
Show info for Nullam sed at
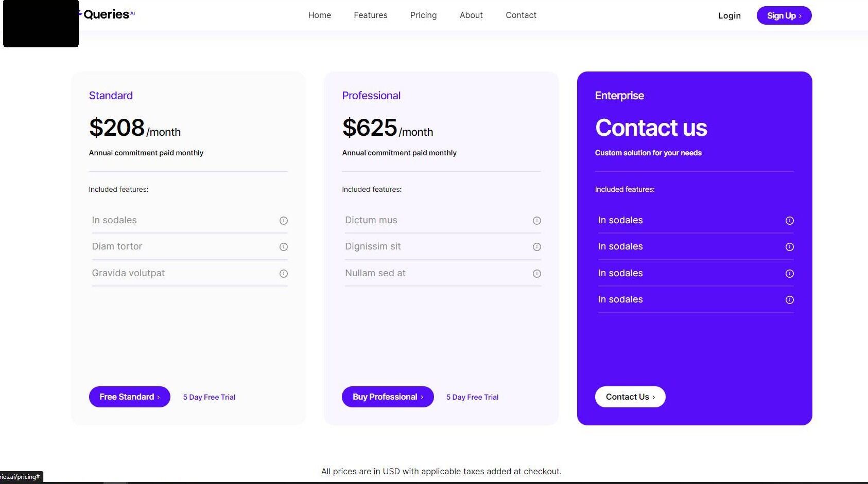(x=536, y=274)
